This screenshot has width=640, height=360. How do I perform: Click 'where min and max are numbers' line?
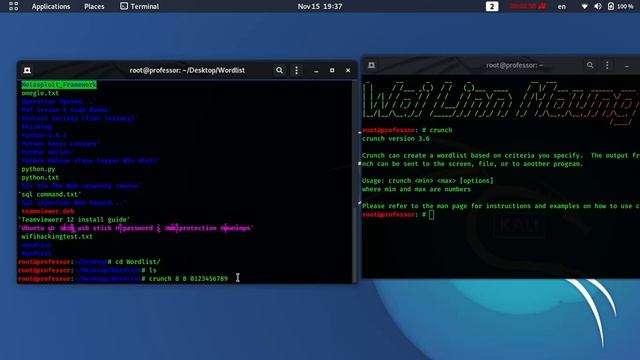click(x=416, y=189)
